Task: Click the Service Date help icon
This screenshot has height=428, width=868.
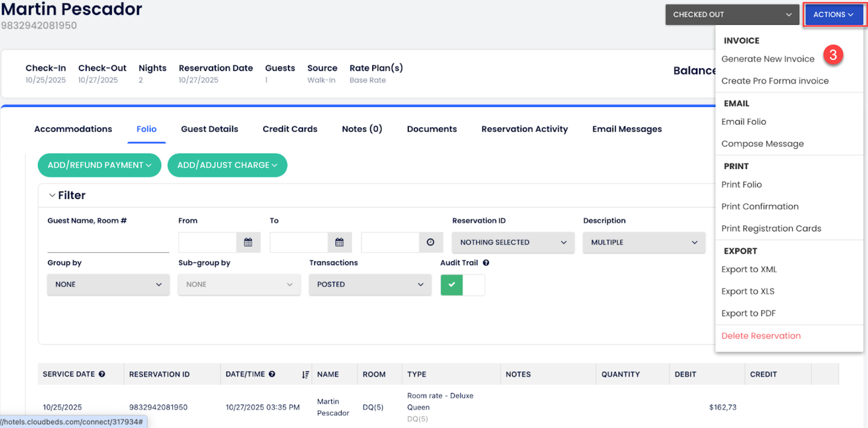Action: point(102,374)
